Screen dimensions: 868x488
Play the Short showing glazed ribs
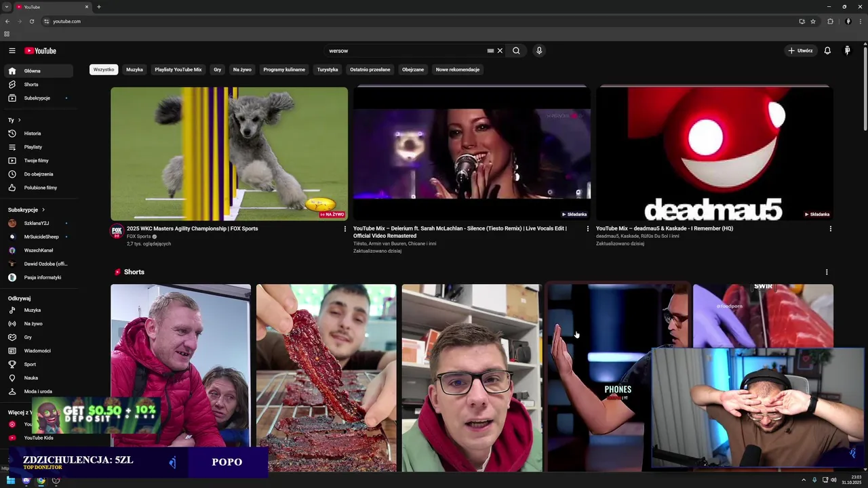(326, 378)
